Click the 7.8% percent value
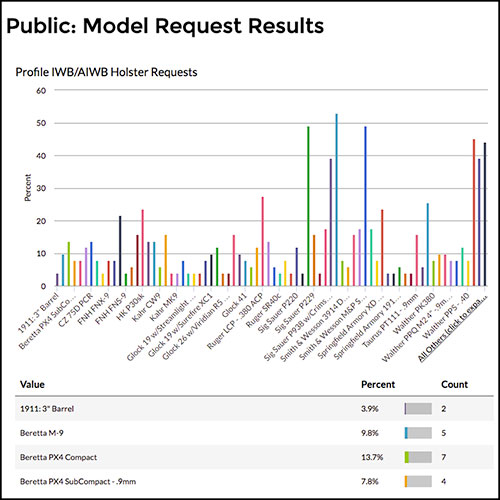The image size is (500, 500). [370, 481]
